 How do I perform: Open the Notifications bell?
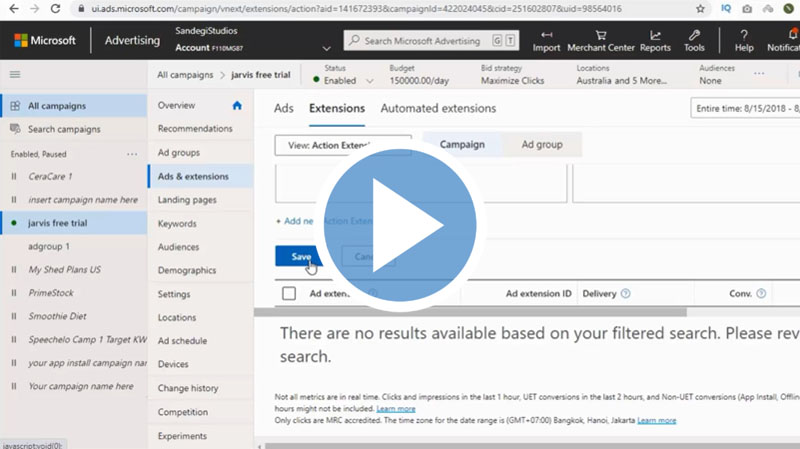(792, 35)
